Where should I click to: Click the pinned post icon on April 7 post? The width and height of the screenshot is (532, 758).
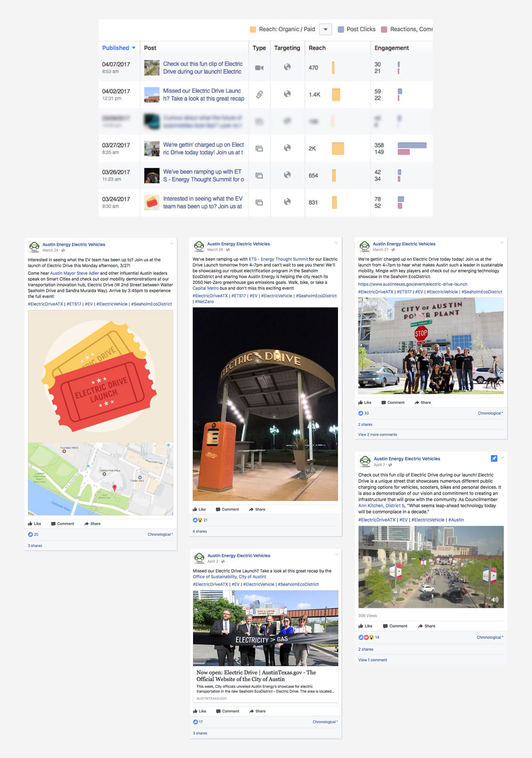(494, 458)
